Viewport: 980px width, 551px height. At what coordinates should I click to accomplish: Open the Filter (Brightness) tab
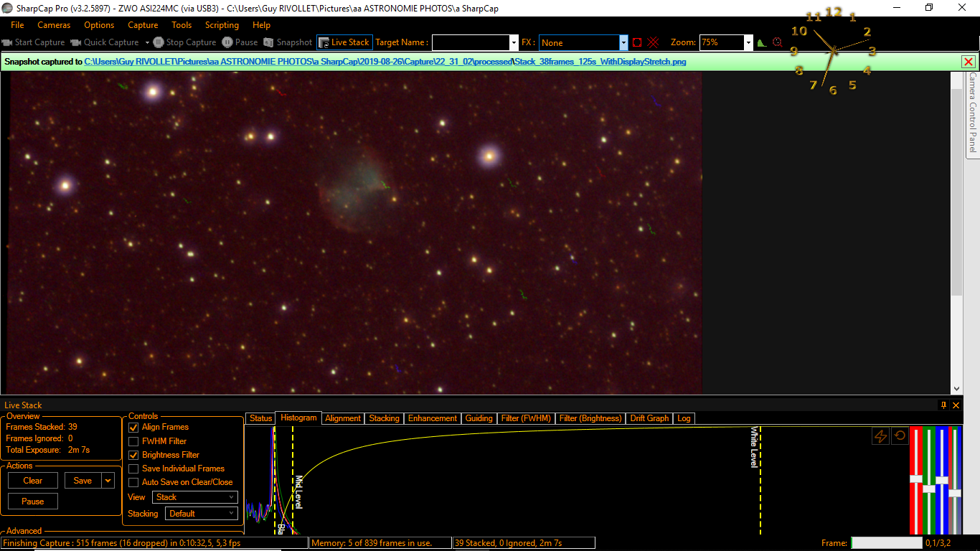click(590, 418)
